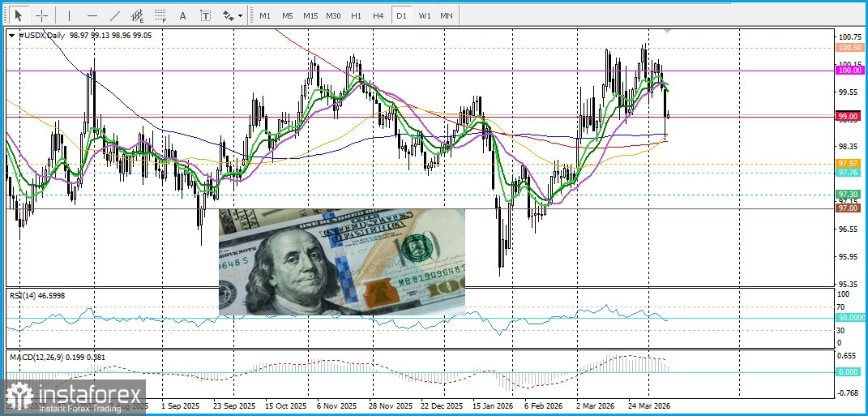The width and height of the screenshot is (868, 416).
Task: Click the 6 Nov 2025 date label
Action: 337,405
